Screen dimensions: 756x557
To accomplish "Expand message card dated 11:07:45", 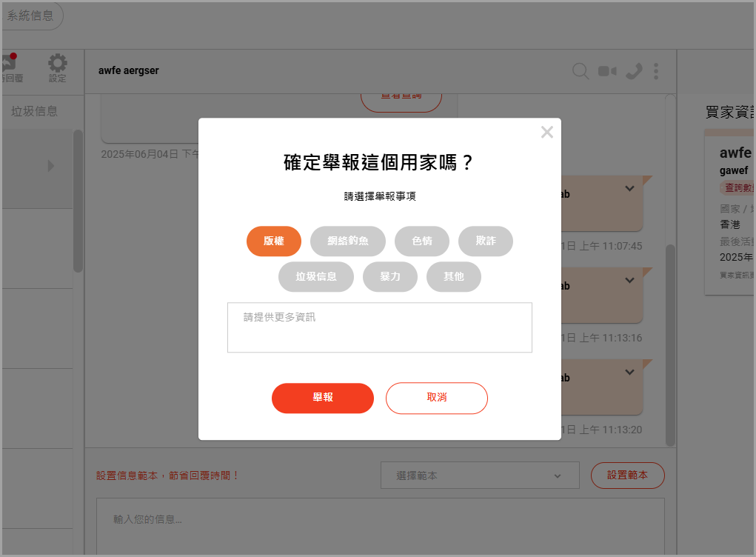I will pos(629,189).
